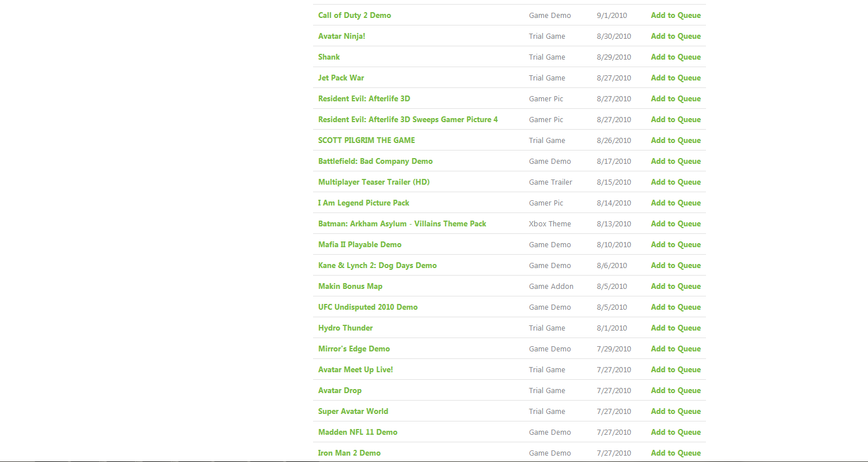The width and height of the screenshot is (868, 462).
Task: Select the 8/30/2010 date cell
Action: pyautogui.click(x=614, y=36)
